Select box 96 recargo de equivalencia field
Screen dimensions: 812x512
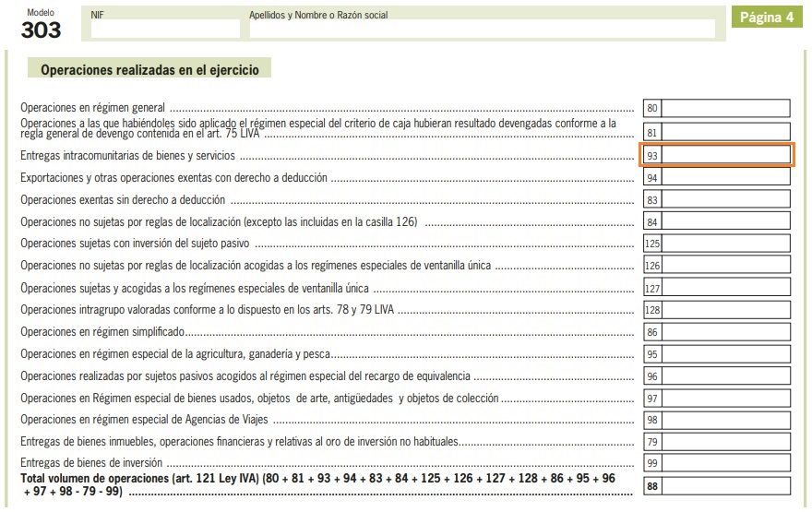coord(725,375)
